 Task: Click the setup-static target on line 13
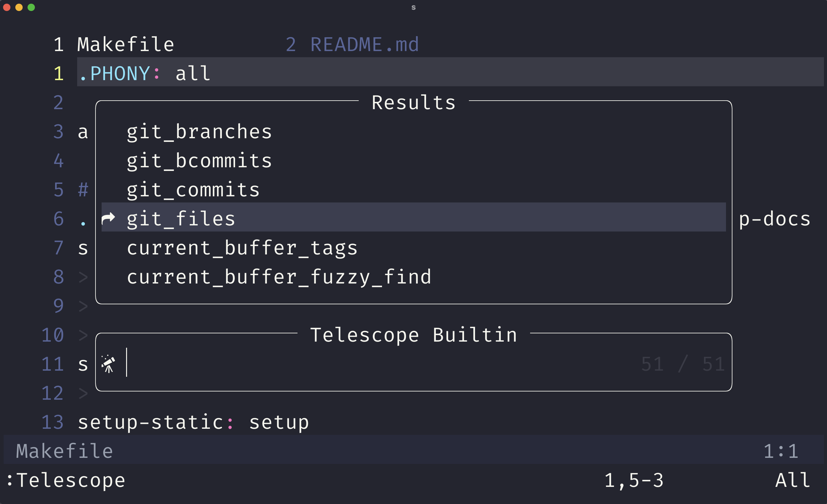click(150, 422)
